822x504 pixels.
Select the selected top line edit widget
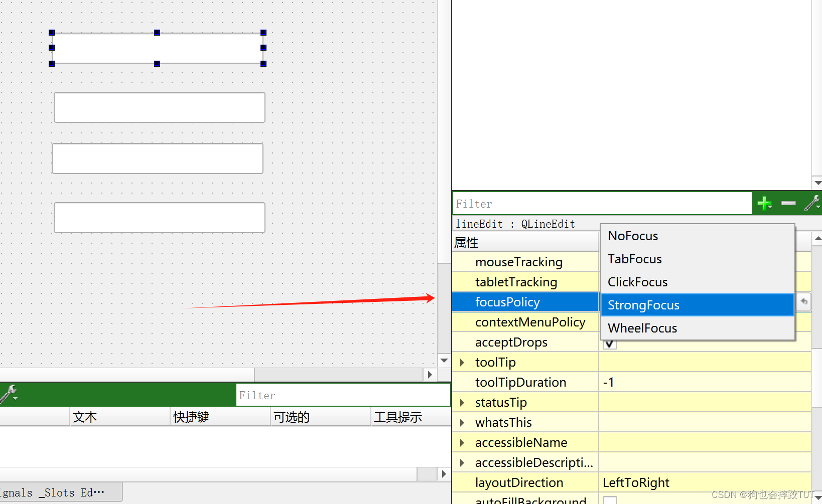click(x=158, y=48)
